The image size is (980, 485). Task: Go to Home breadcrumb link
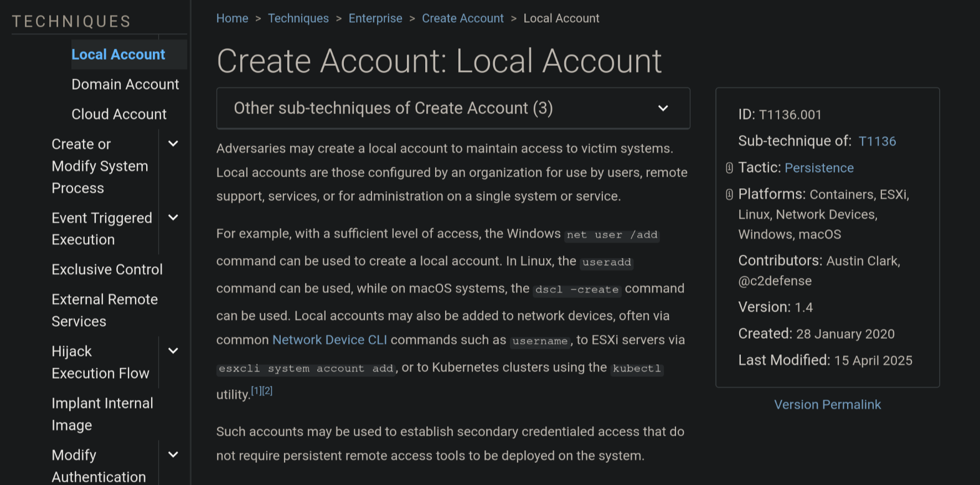(x=232, y=18)
